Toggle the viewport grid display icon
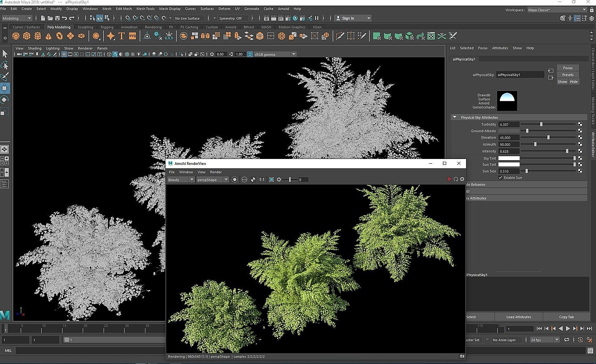The image size is (596, 364). pos(64,54)
